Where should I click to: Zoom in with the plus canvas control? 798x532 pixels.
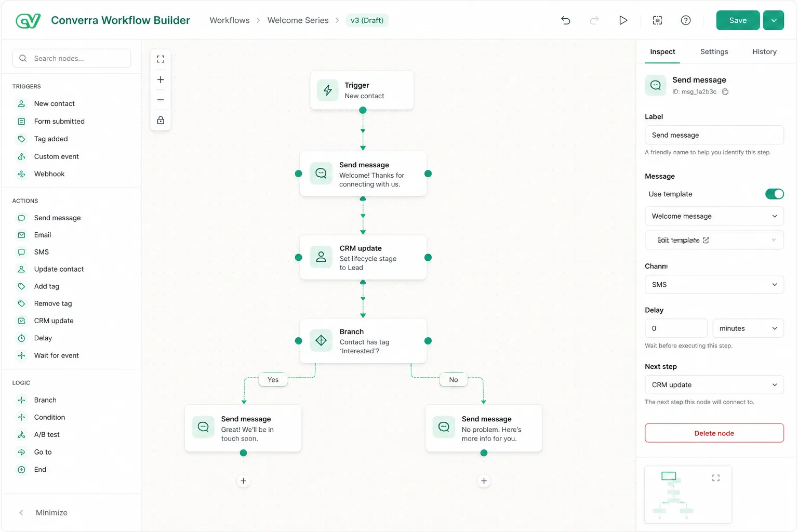coord(161,79)
